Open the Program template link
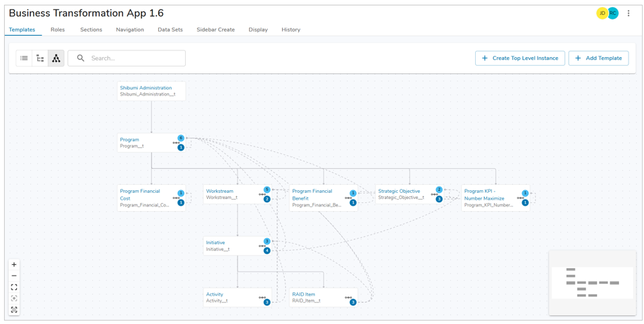This screenshot has height=324, width=644. (129, 139)
